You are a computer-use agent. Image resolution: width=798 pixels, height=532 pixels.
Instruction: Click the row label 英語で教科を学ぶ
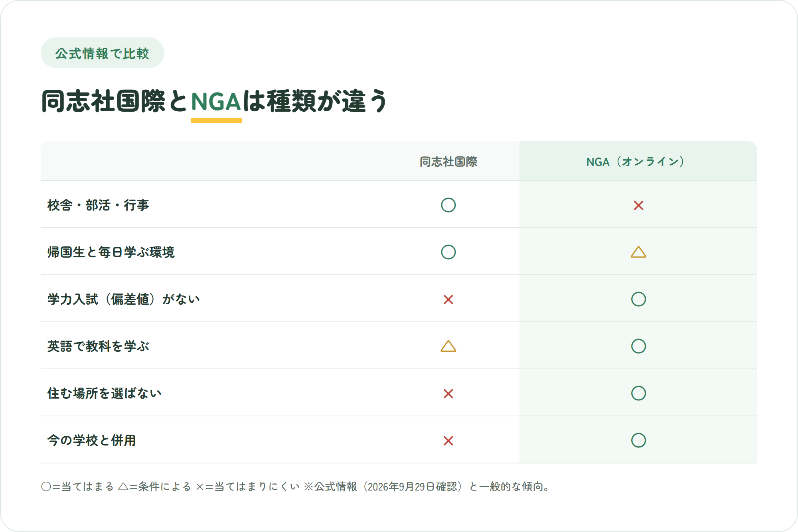[x=98, y=346]
